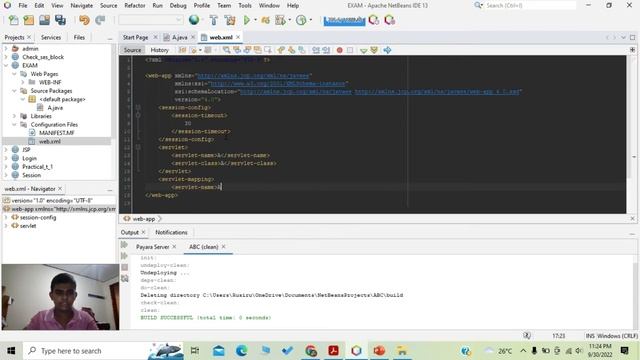The image size is (640, 360).
Task: Click the xmlns URL link in web.xml editor
Action: pos(253,76)
